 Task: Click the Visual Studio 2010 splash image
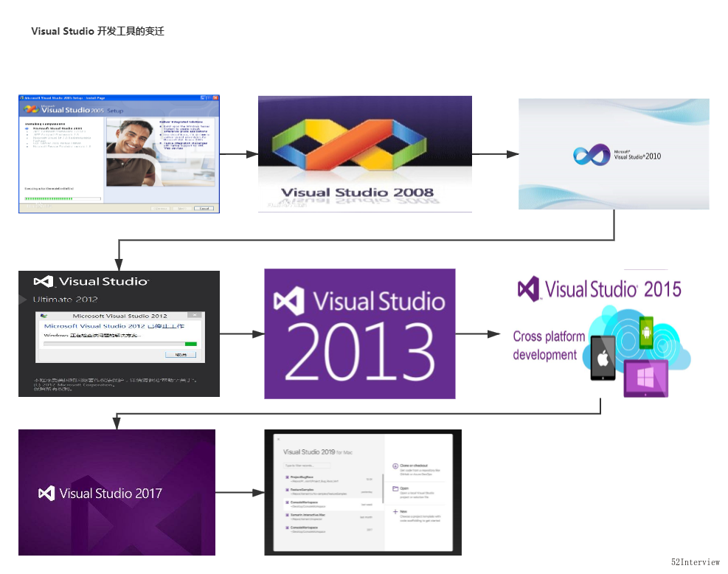point(614,153)
